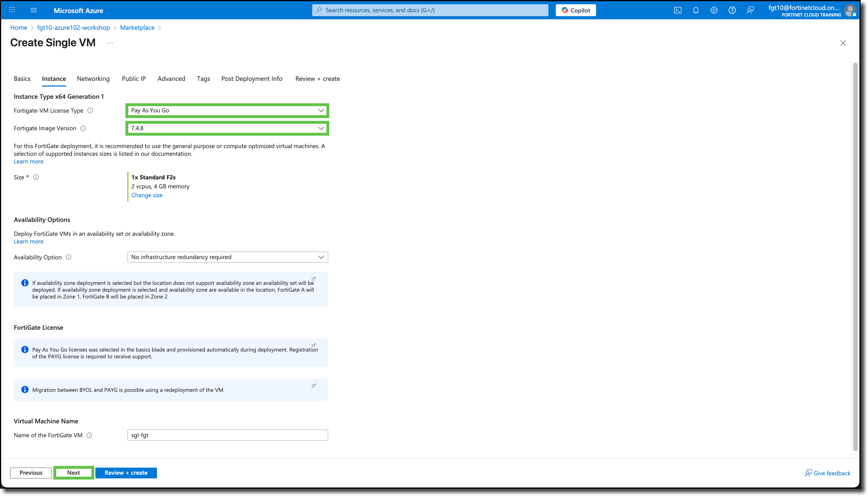868x496 pixels.
Task: Click the Fortigate Image Version info icon
Action: [x=83, y=129]
